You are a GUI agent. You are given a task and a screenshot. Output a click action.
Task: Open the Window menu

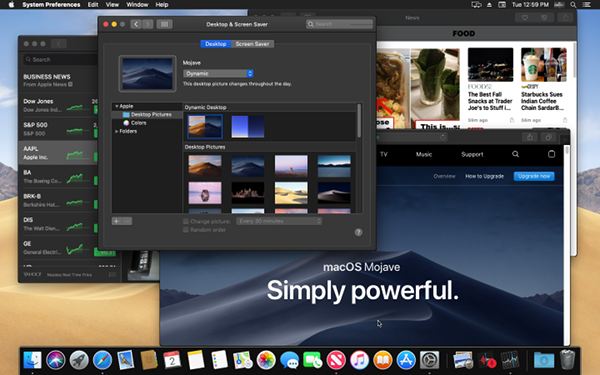[137, 5]
